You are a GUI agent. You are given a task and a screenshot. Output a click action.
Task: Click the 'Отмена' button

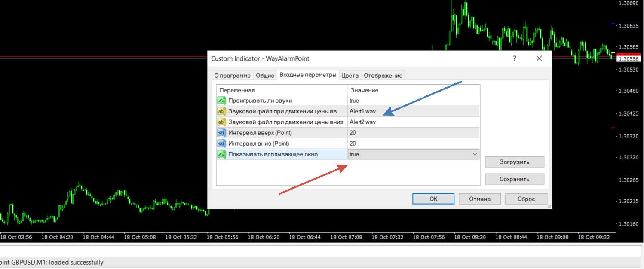point(480,199)
